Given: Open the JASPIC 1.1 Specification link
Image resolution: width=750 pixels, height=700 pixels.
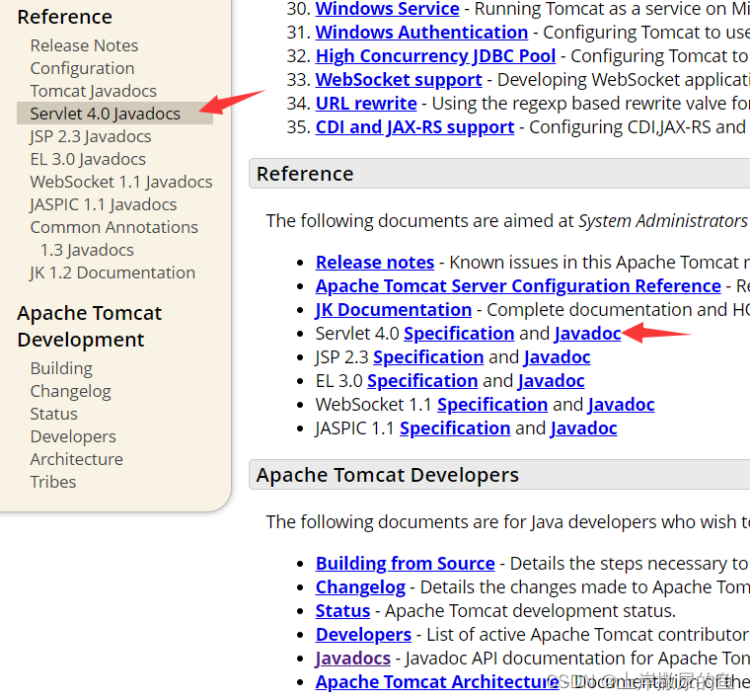Looking at the screenshot, I should [455, 428].
